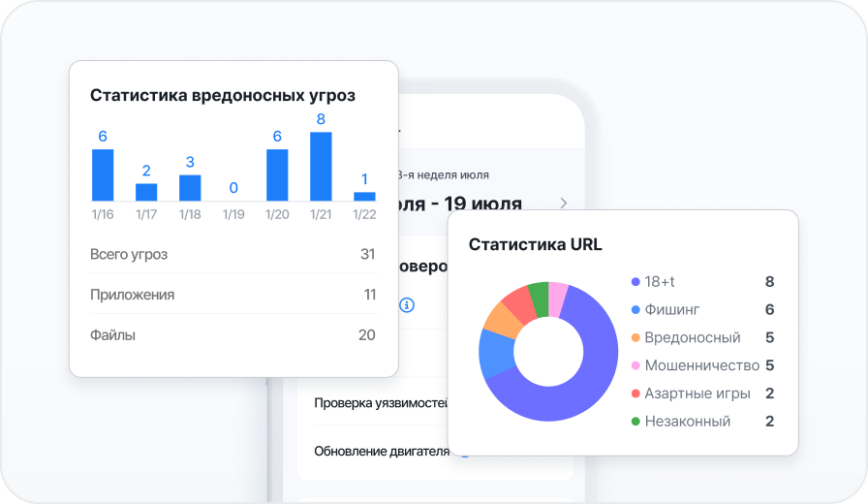Click the 1/18 bar with value 3
This screenshot has width=868, height=504.
(x=190, y=188)
